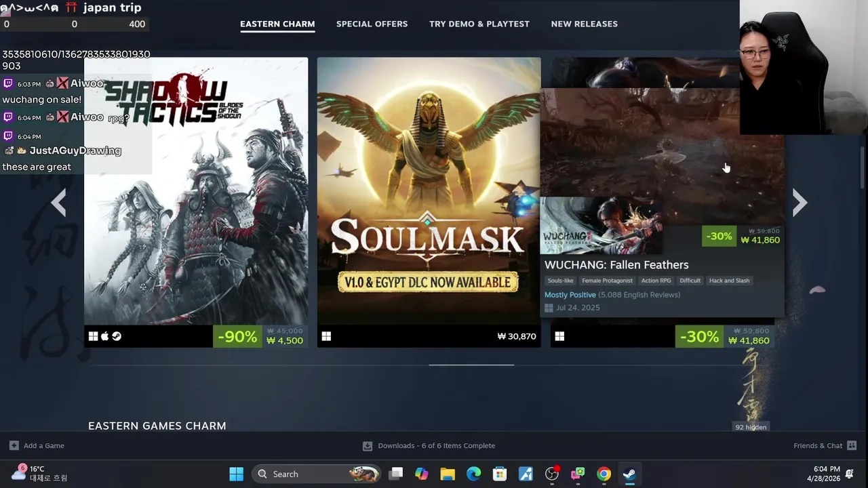Open the weather widget showing 16°C
Image resolution: width=868 pixels, height=488 pixels.
pyautogui.click(x=39, y=473)
